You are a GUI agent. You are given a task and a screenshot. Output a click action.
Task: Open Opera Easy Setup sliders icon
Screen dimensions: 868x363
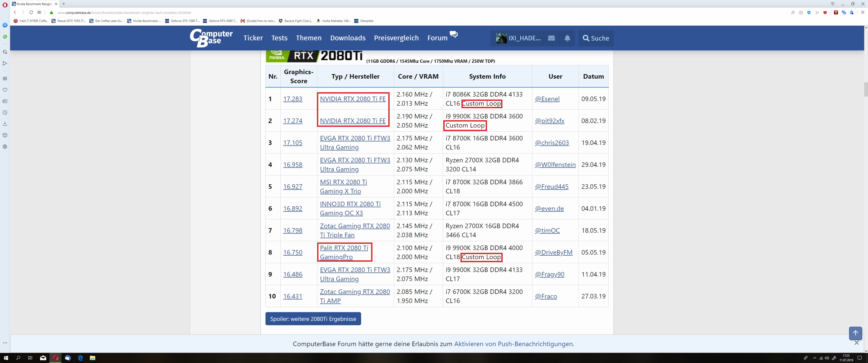pos(863,12)
